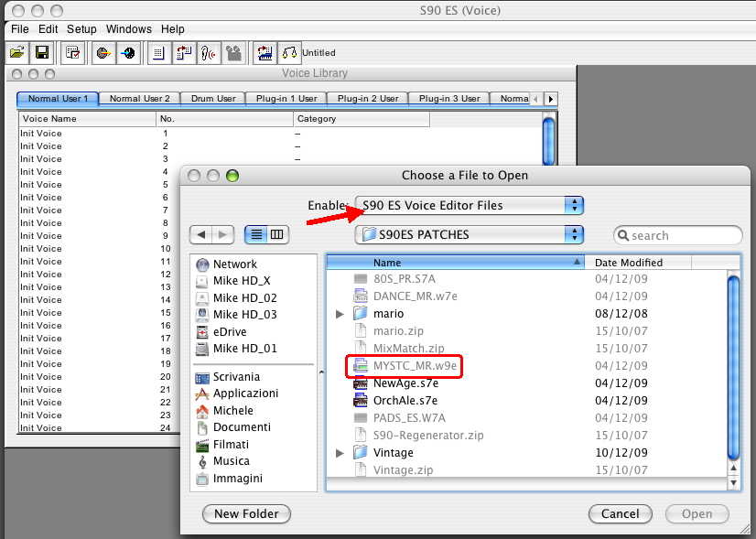Screen dimensions: 756x539
Task: Select Mike HD_01 drive in sidebar
Action: click(236, 348)
